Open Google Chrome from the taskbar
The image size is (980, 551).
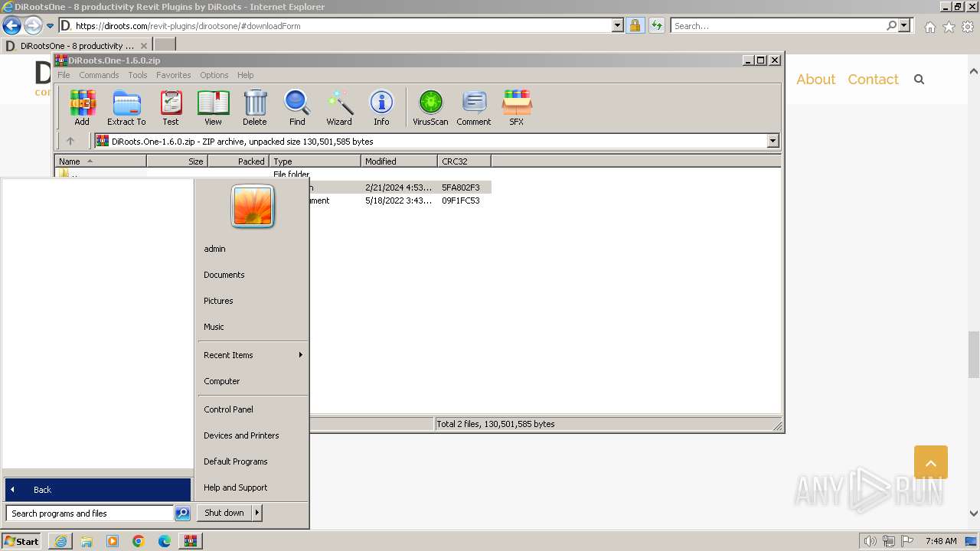(x=139, y=541)
